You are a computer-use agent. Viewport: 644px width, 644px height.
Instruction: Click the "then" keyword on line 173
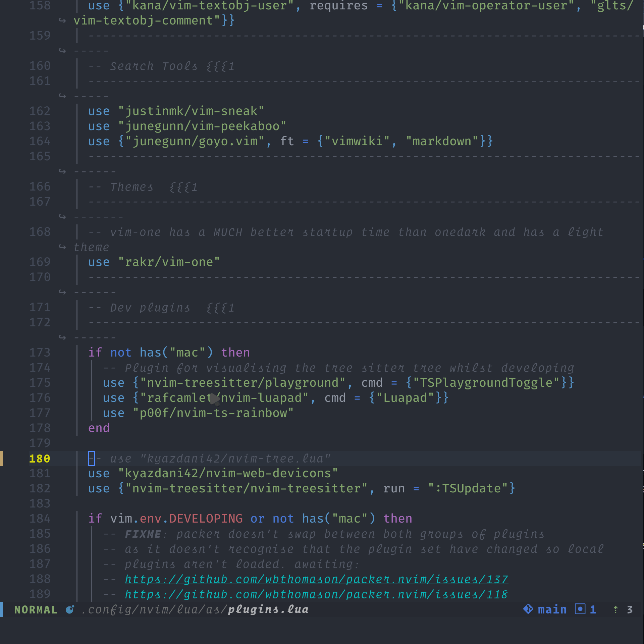[x=235, y=353]
